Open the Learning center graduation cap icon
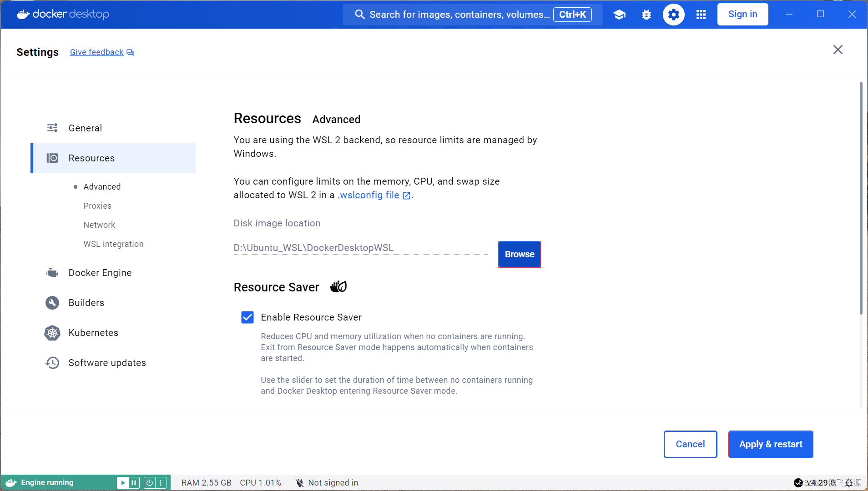This screenshot has width=868, height=491. tap(619, 15)
